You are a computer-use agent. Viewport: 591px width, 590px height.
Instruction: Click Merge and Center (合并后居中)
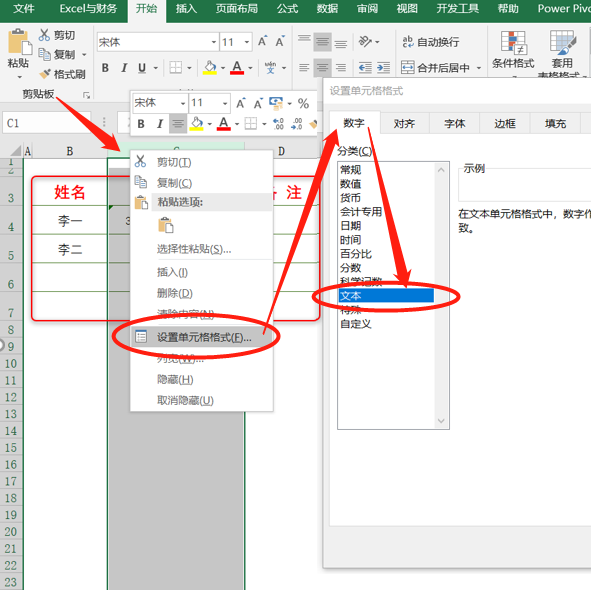(x=435, y=68)
